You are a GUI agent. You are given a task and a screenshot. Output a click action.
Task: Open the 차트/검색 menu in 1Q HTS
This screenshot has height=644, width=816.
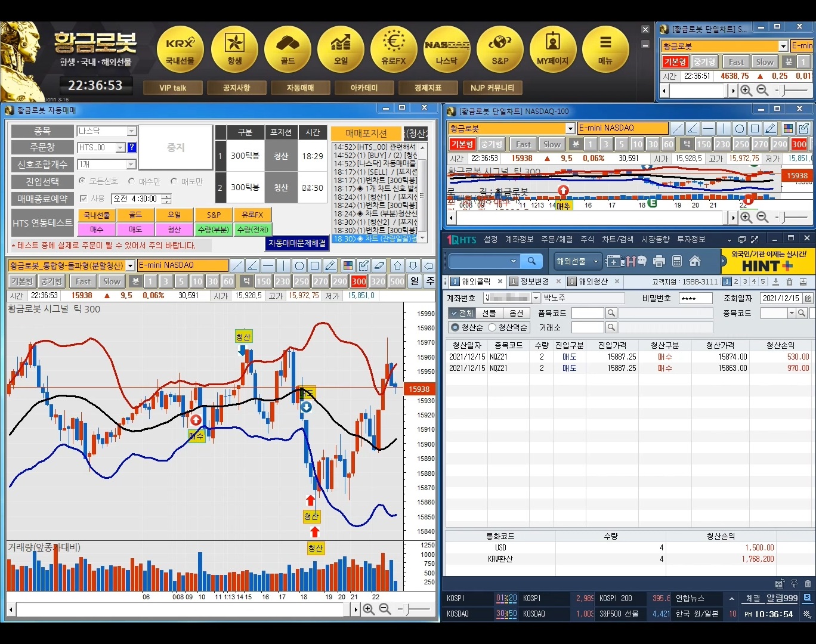tap(617, 239)
